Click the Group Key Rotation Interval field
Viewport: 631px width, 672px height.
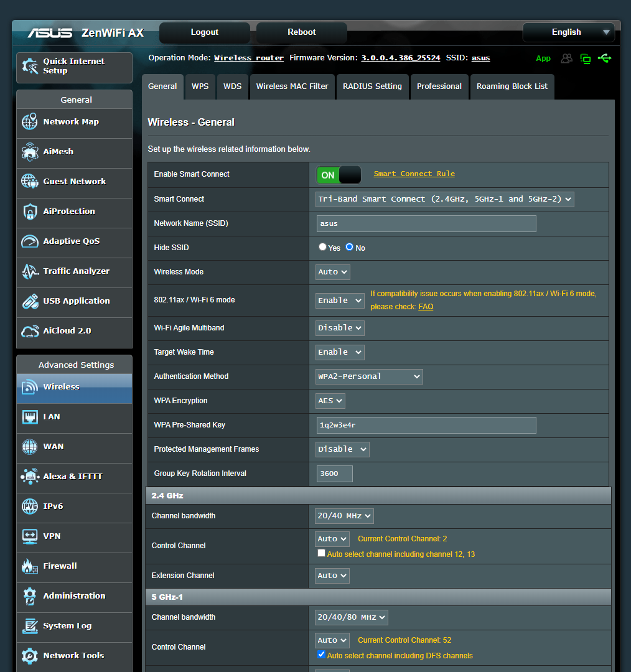[334, 474]
